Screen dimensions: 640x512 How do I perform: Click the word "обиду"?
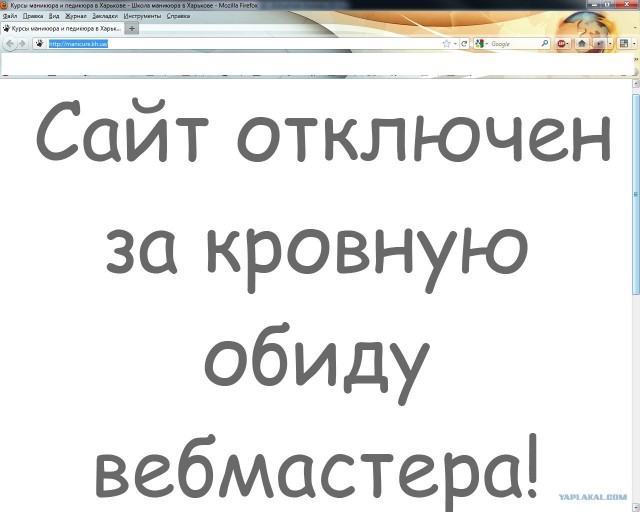(317, 363)
